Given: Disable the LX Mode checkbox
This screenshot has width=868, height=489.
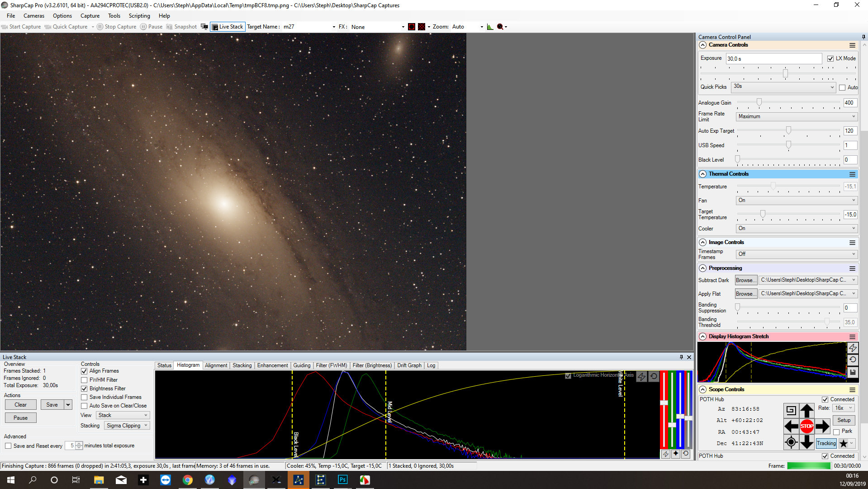Looking at the screenshot, I should pyautogui.click(x=830, y=58).
